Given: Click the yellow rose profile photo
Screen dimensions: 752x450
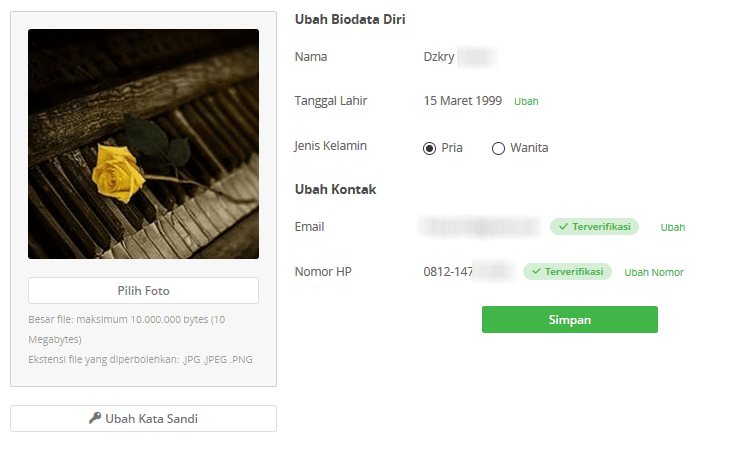Looking at the screenshot, I should (143, 144).
